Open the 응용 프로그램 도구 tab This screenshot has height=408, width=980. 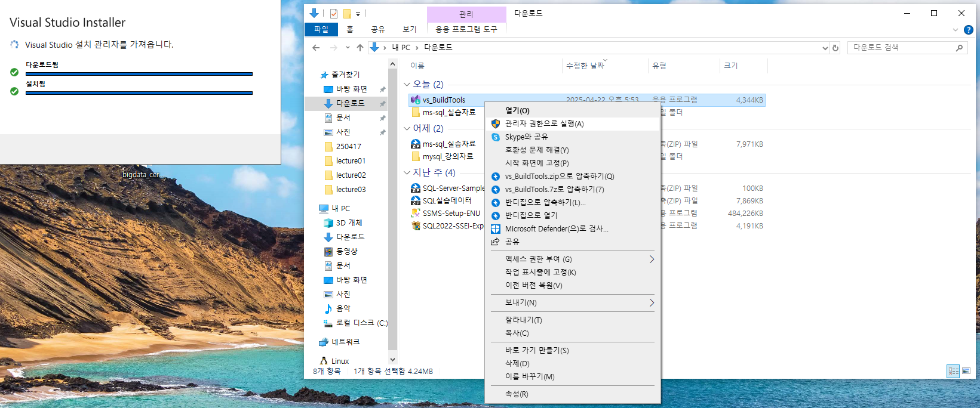point(466,29)
